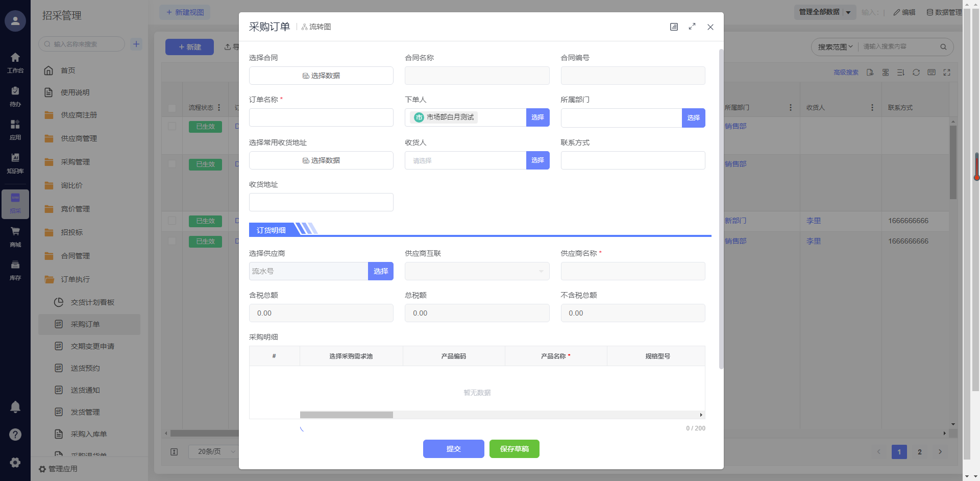This screenshot has height=481, width=980.
Task: Expand the 搜索范围 dropdown
Action: pyautogui.click(x=835, y=47)
